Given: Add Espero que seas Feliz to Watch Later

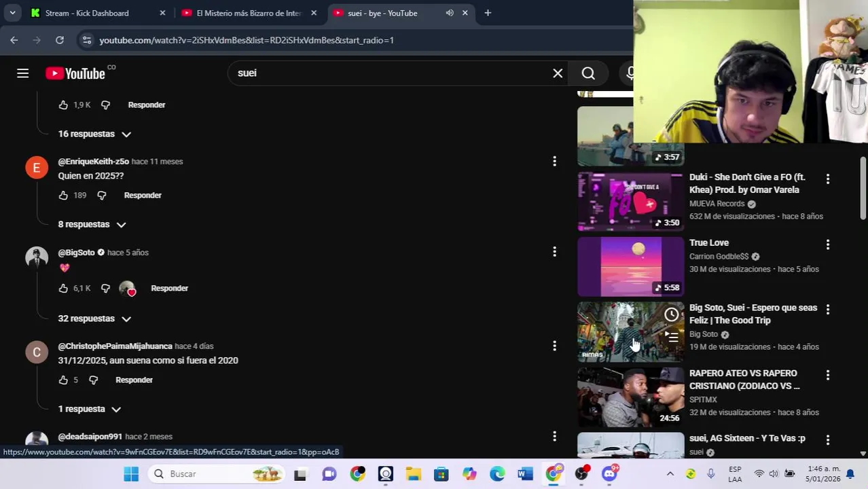Looking at the screenshot, I should click(x=671, y=314).
